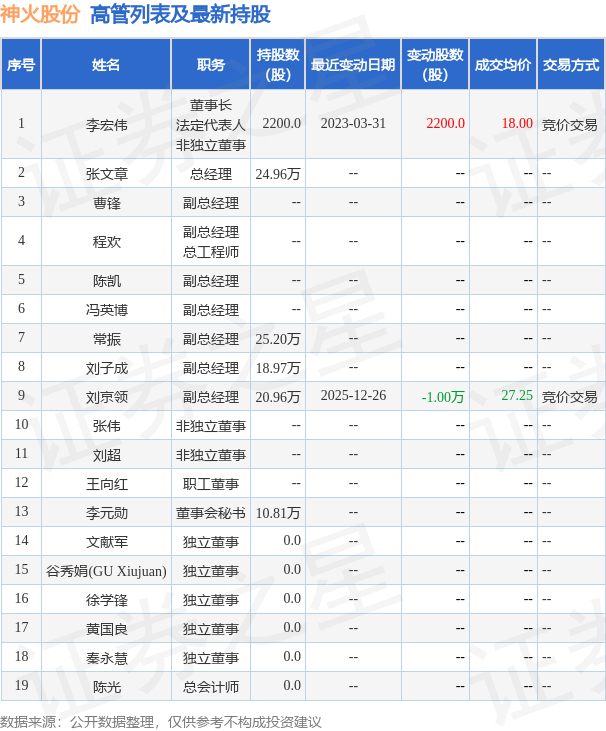The image size is (606, 731).
Task: Click the holding value 24.96万
Action: click(278, 174)
